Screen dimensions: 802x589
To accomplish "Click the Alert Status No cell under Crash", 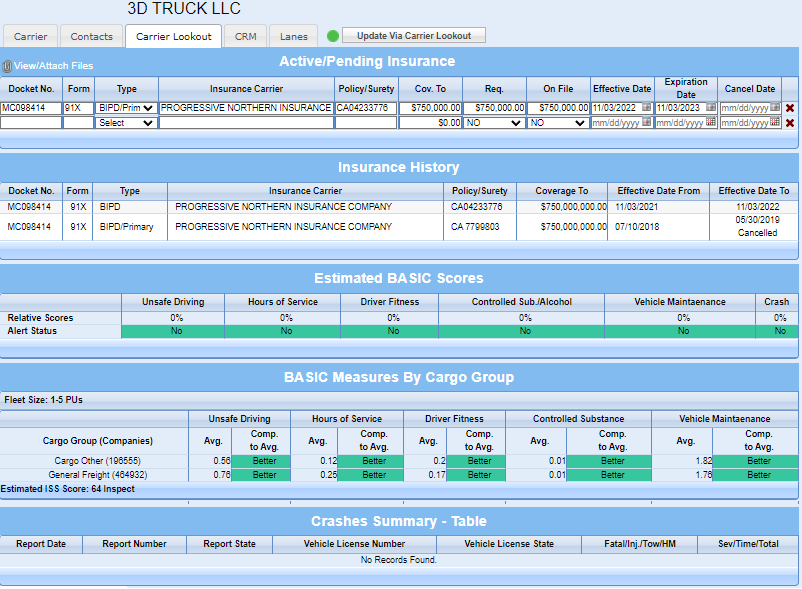I will pos(779,331).
